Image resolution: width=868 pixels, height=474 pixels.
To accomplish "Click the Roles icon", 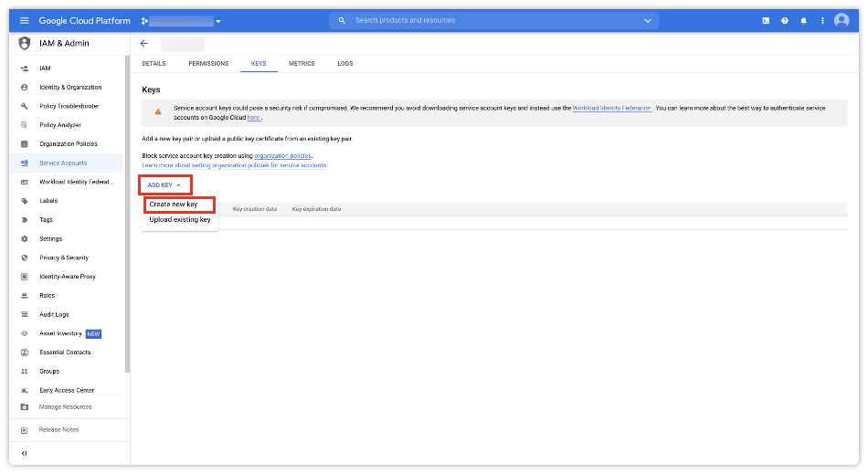I will [25, 295].
